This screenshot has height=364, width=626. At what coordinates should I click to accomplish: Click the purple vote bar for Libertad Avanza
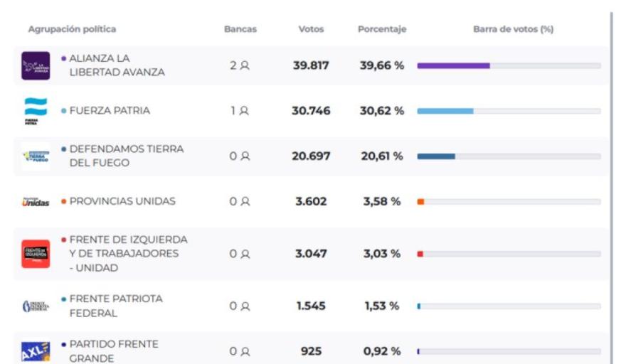pyautogui.click(x=453, y=65)
